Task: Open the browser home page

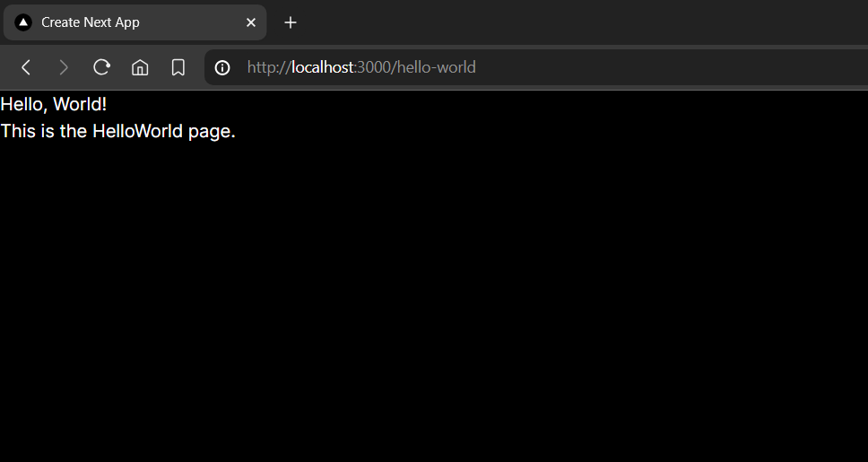Action: tap(140, 67)
